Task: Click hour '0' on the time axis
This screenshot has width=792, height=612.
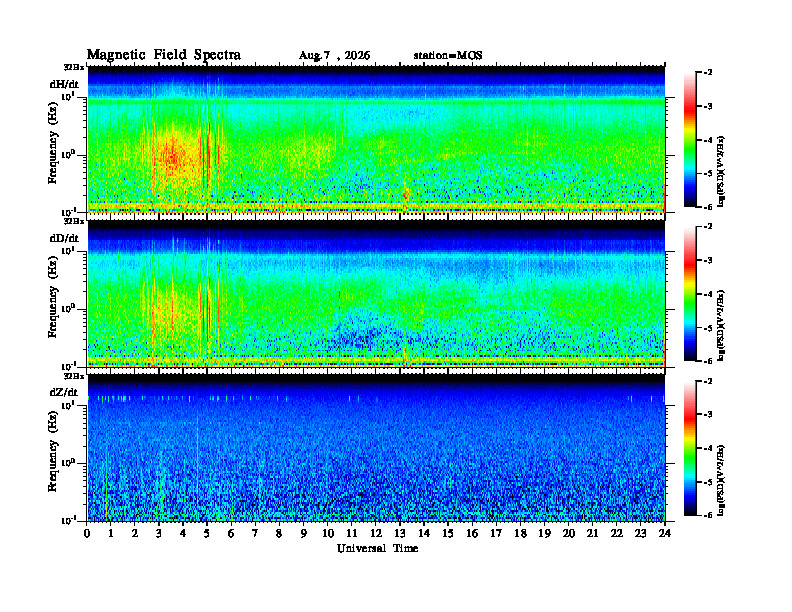Action: [87, 533]
